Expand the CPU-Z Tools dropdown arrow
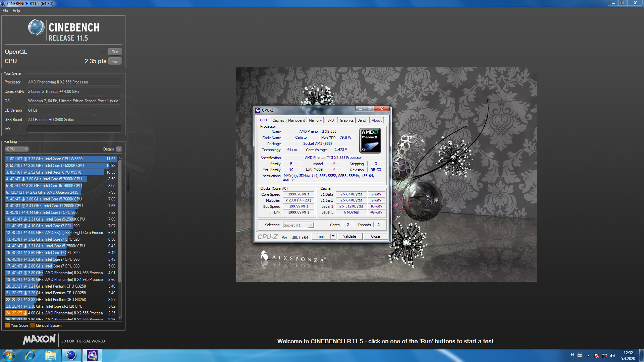Screen dimensions: 644x362 pos(333,236)
